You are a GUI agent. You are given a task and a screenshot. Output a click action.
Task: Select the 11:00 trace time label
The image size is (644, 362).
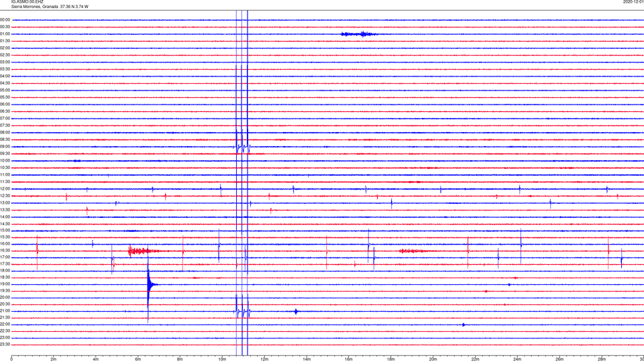[x=5, y=175]
